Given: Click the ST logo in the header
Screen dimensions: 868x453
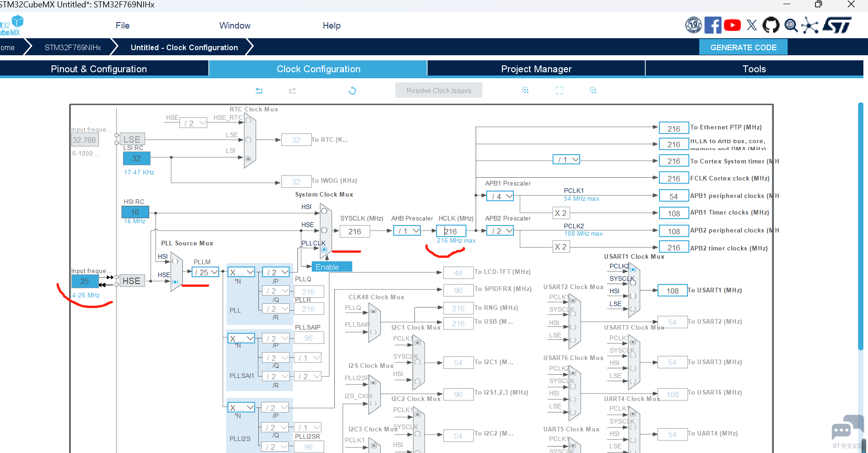Looking at the screenshot, I should click(837, 25).
